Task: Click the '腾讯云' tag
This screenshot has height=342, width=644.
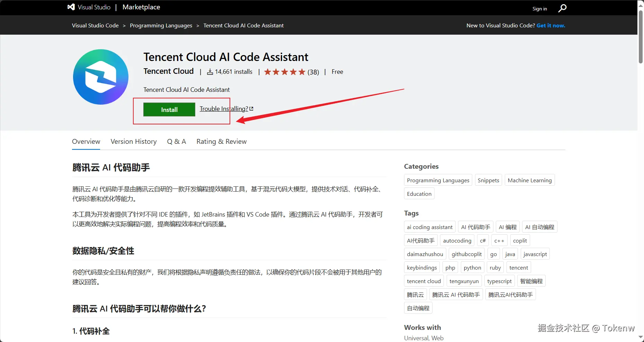Action: click(x=415, y=295)
